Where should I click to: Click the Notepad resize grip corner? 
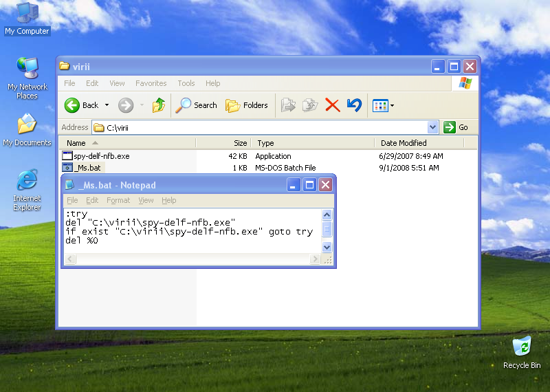[x=328, y=260]
